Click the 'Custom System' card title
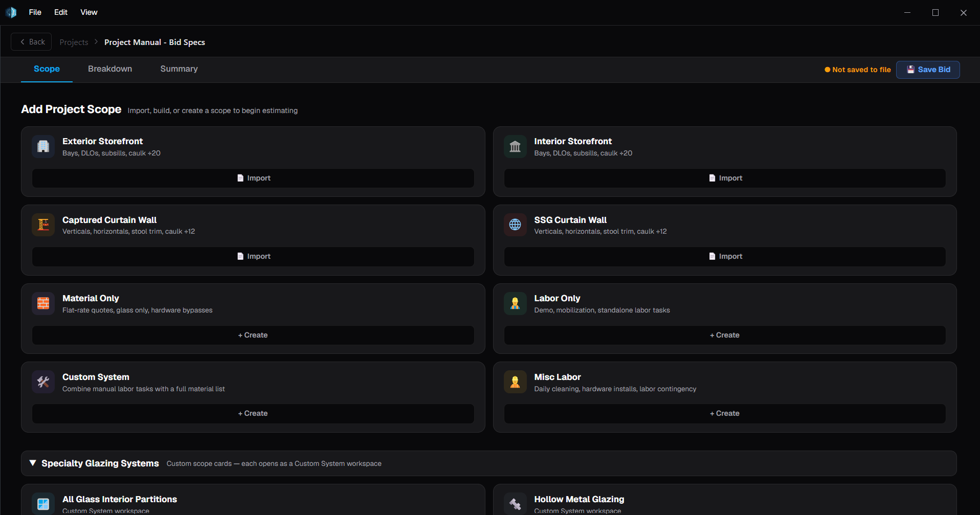The image size is (980, 515). click(96, 377)
